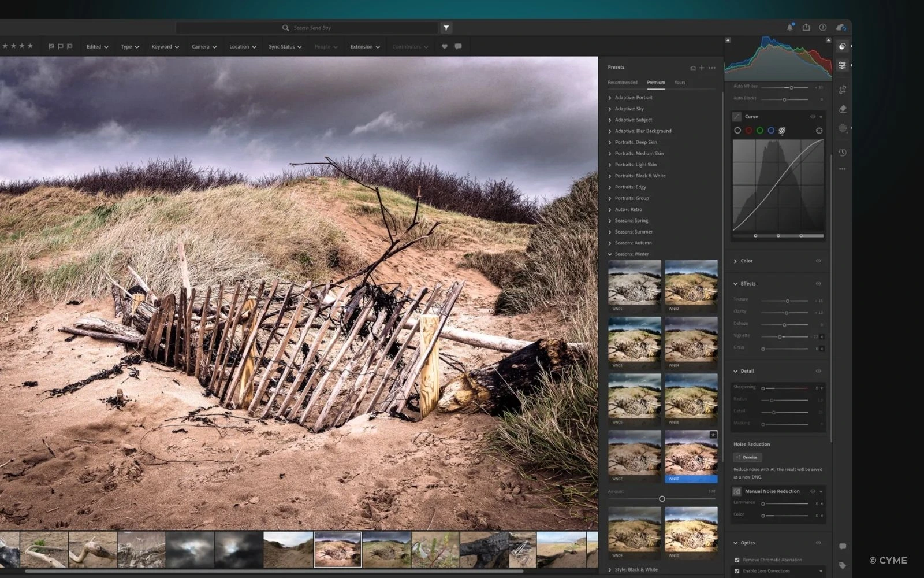924x578 pixels.
Task: Select the blue curve channel
Action: 771,131
